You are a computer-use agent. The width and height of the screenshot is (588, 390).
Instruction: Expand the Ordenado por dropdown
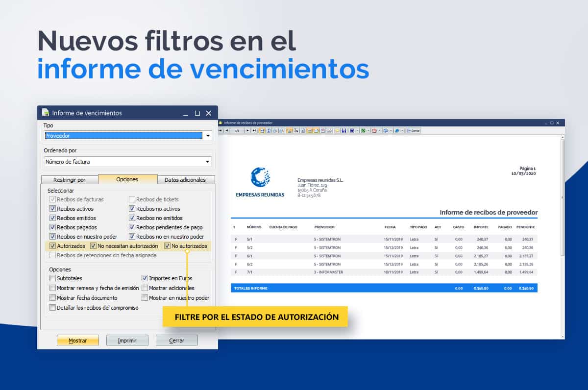point(208,162)
